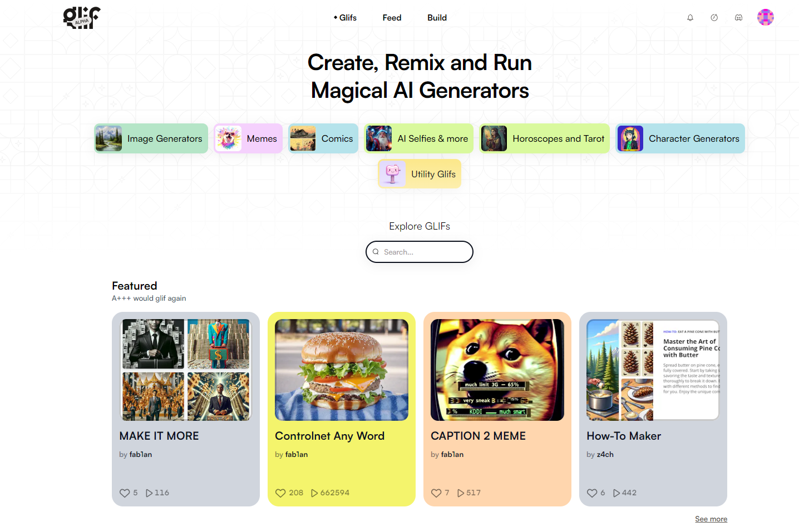This screenshot has width=799, height=532.
Task: Click the See more link
Action: (711, 519)
